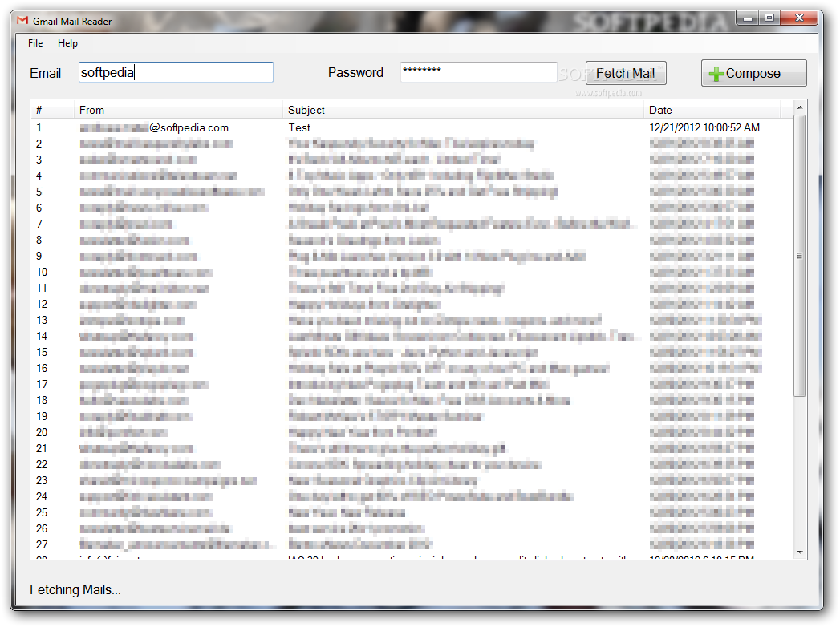Select mail row number 14
The image size is (840, 627).
click(x=412, y=336)
